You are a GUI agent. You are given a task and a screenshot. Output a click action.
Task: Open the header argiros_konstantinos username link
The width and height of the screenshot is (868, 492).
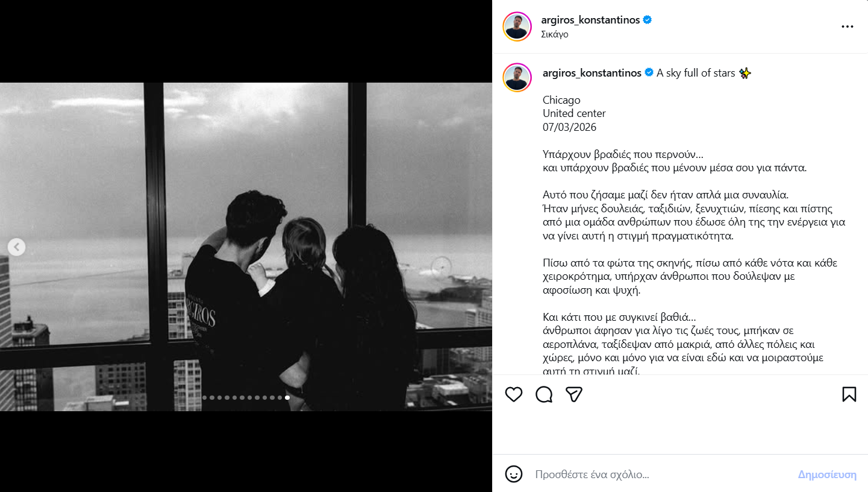click(591, 20)
